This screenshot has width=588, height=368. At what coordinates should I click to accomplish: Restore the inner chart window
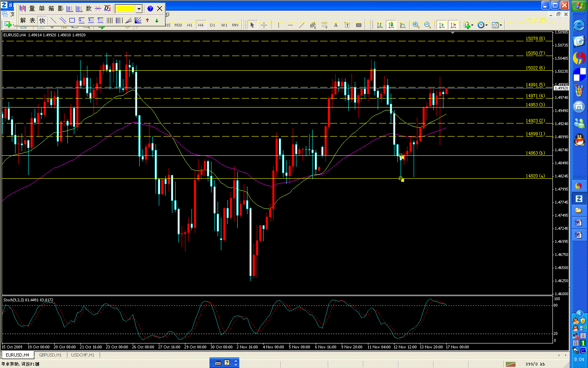click(558, 14)
